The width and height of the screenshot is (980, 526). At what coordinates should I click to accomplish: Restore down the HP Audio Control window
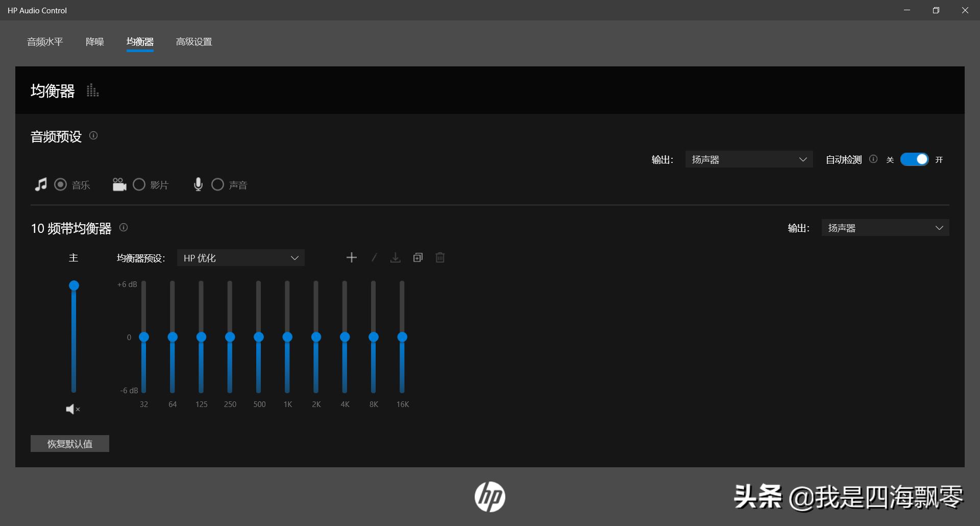coord(936,10)
